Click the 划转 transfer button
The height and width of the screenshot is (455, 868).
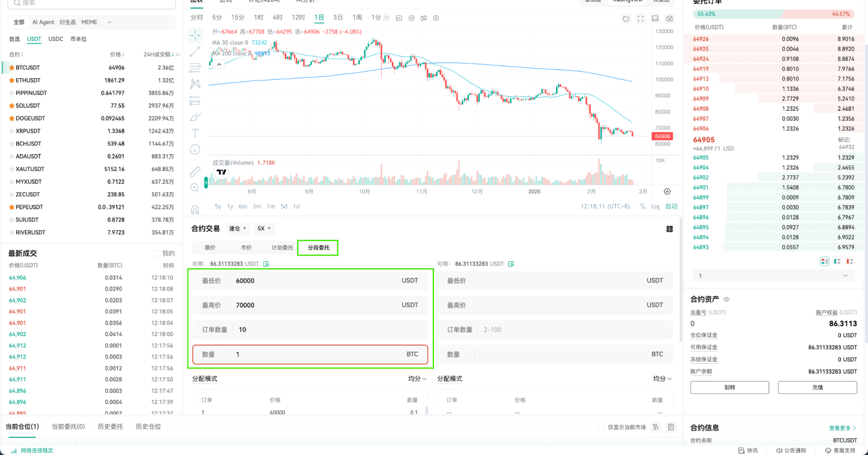[730, 388]
